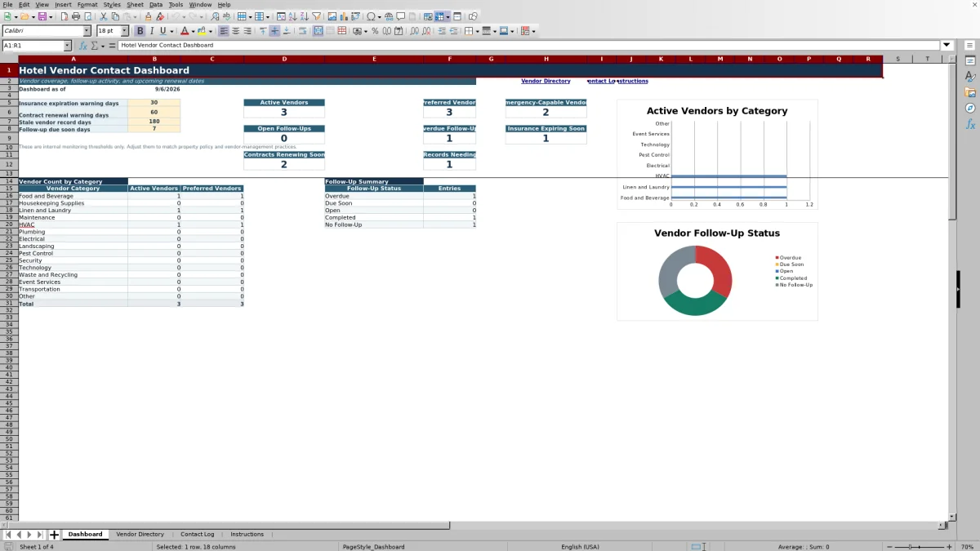Toggle Freeze Rows and Columns button
The width and height of the screenshot is (980, 551).
439,16
